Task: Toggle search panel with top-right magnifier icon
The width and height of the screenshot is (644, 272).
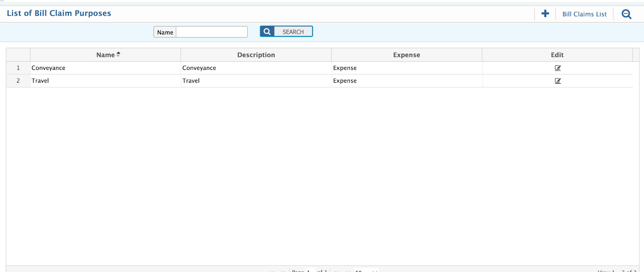Action: (626, 14)
